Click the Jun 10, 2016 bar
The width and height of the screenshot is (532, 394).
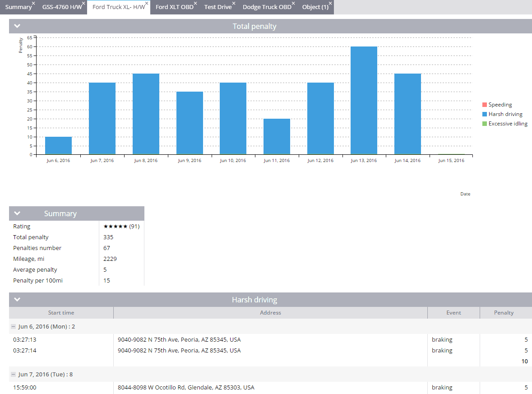tap(233, 118)
